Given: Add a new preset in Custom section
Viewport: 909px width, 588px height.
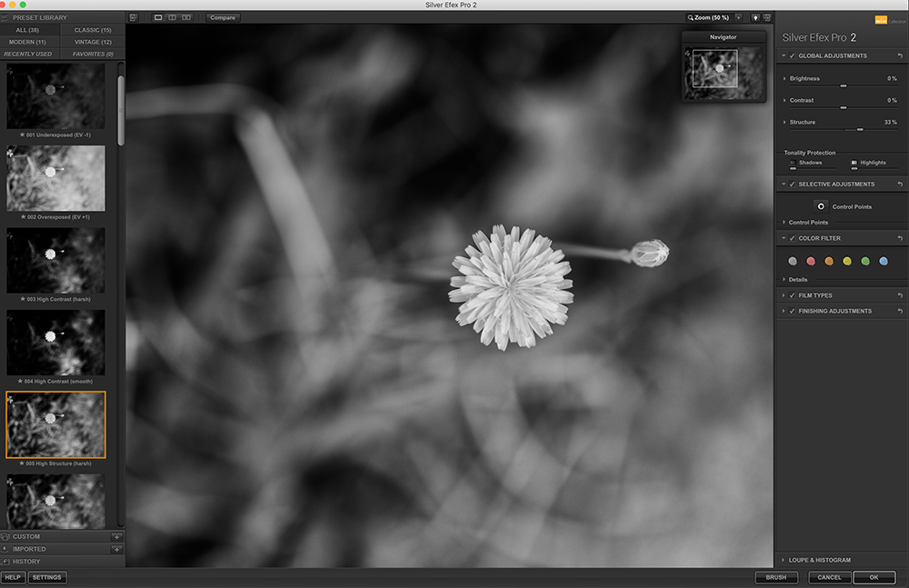Looking at the screenshot, I should (115, 537).
